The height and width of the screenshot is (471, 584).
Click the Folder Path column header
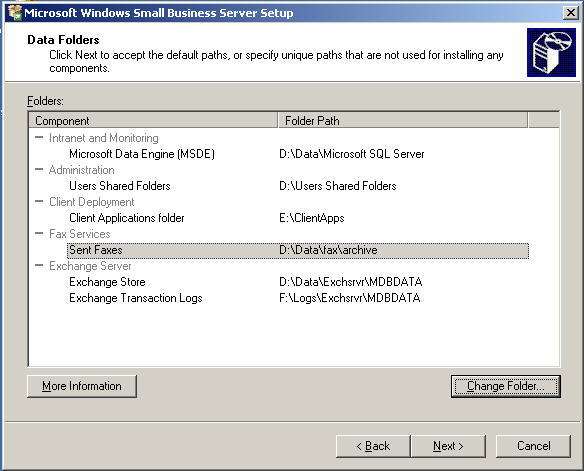coord(403,120)
